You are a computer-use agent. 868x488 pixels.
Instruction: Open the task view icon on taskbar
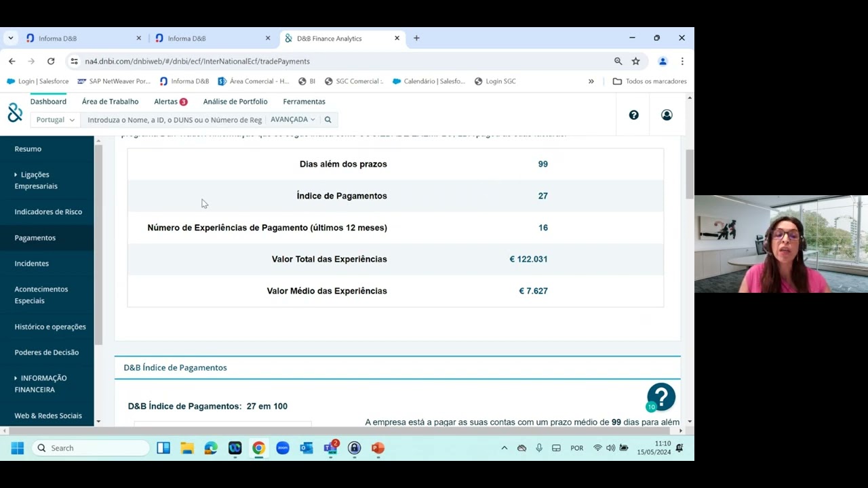(163, 448)
